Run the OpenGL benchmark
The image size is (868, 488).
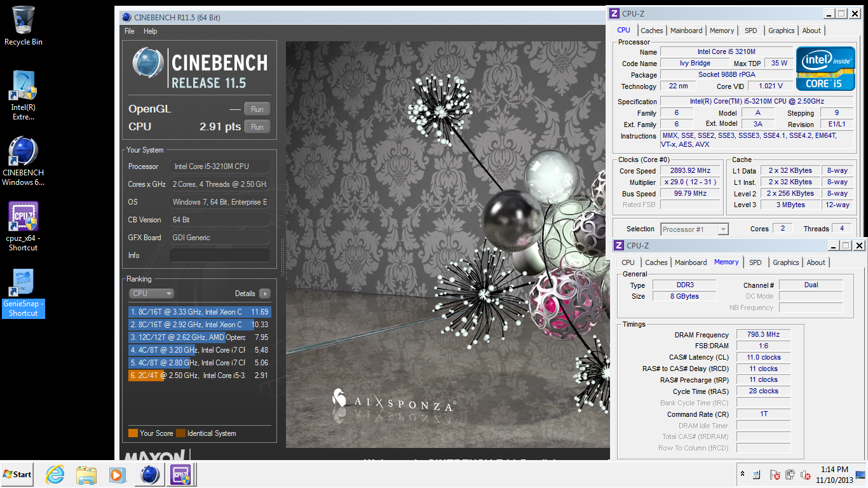[257, 109]
